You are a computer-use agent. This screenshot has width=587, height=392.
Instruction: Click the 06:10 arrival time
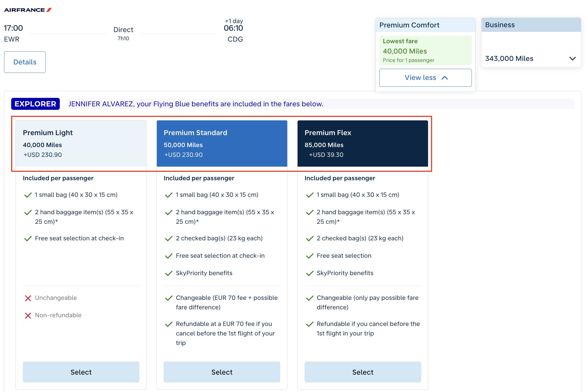[233, 28]
